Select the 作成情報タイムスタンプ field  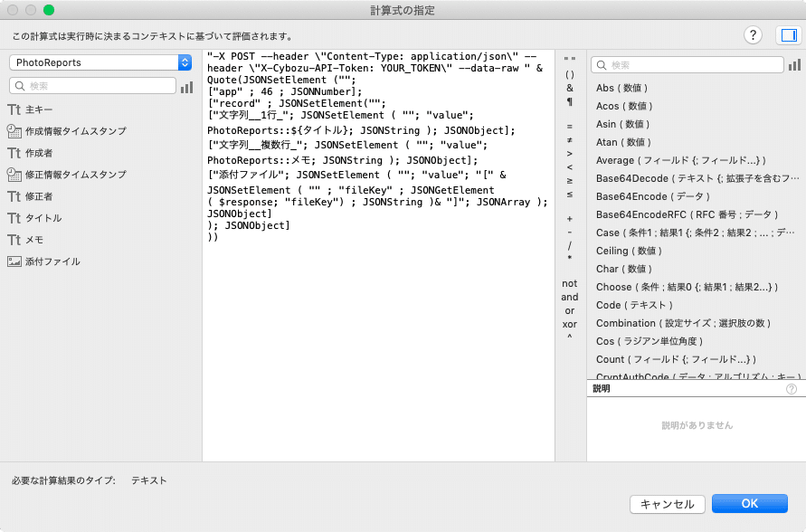point(76,131)
